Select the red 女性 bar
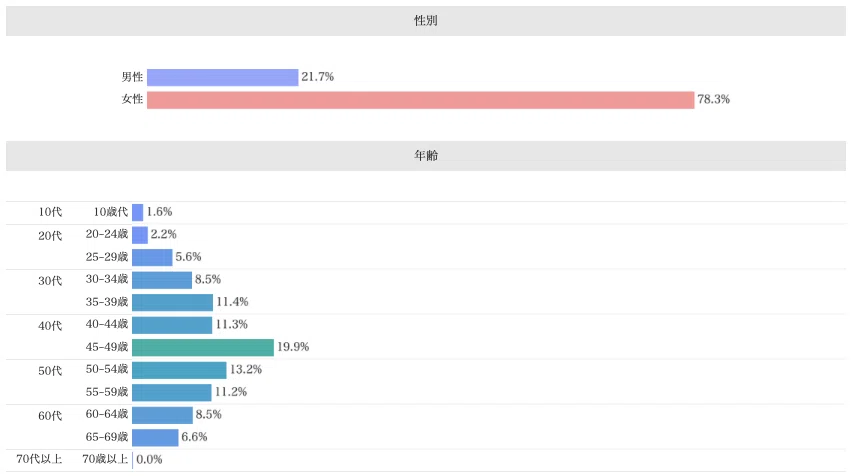855x476 pixels. [420, 100]
